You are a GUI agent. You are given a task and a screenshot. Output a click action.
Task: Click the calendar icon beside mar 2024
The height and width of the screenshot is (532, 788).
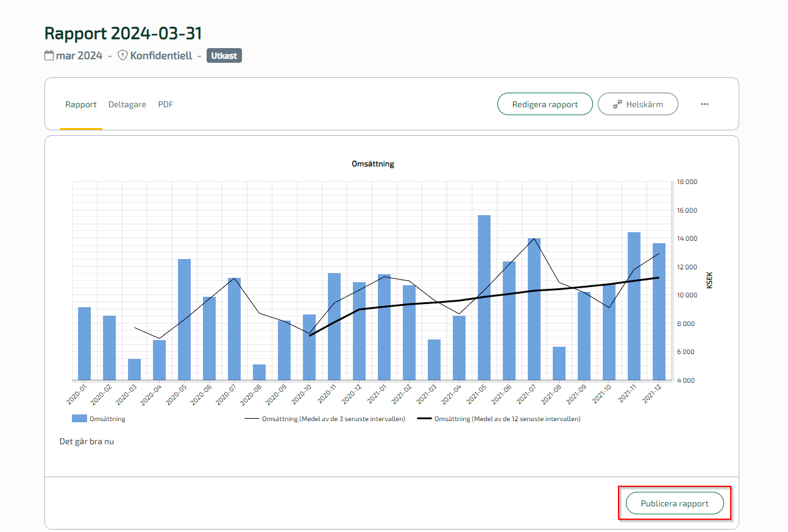tap(49, 55)
